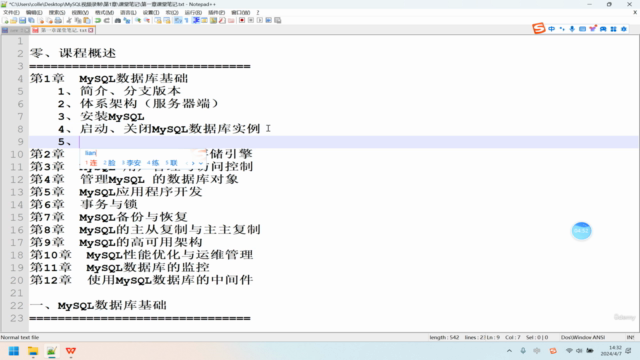640x360 pixels.
Task: Click the Sogou voice input microphone icon
Action: click(x=572, y=29)
